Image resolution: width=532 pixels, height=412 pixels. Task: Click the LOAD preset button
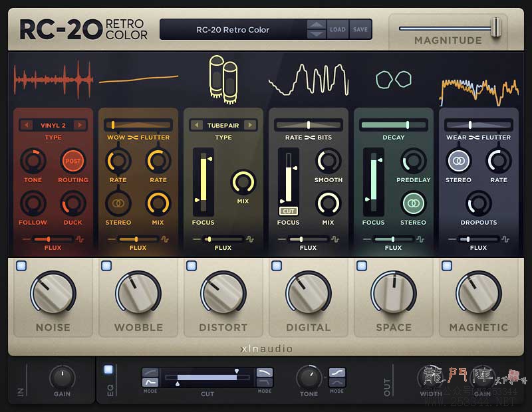click(x=338, y=29)
